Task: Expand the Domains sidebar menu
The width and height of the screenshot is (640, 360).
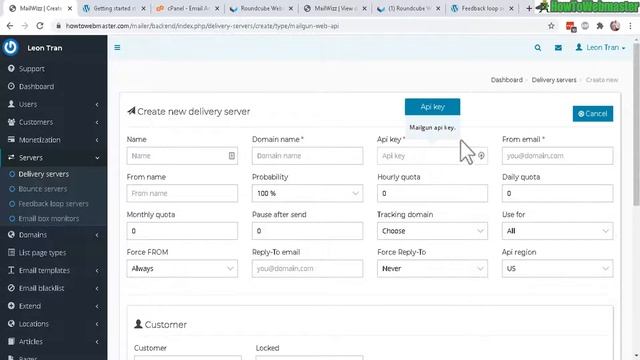Action: (53, 235)
